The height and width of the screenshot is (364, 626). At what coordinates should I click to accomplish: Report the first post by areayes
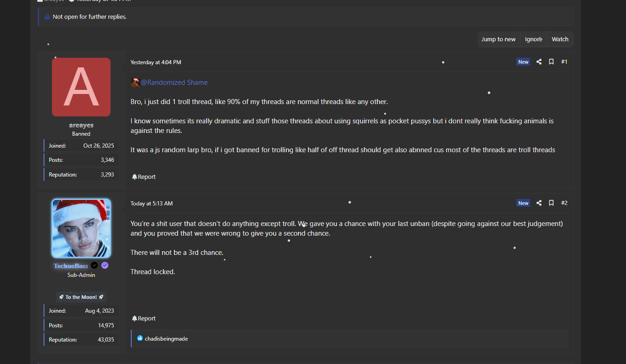[x=144, y=177]
